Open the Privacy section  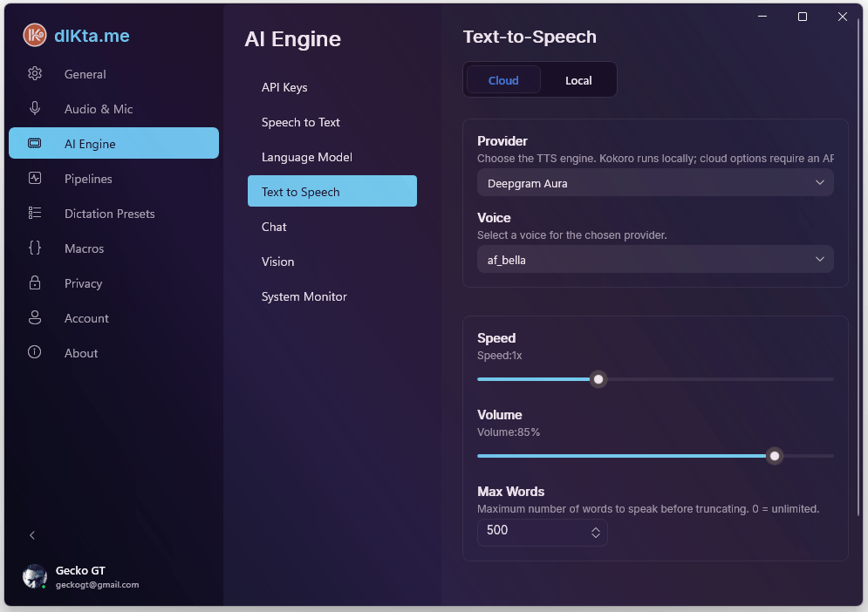114,283
